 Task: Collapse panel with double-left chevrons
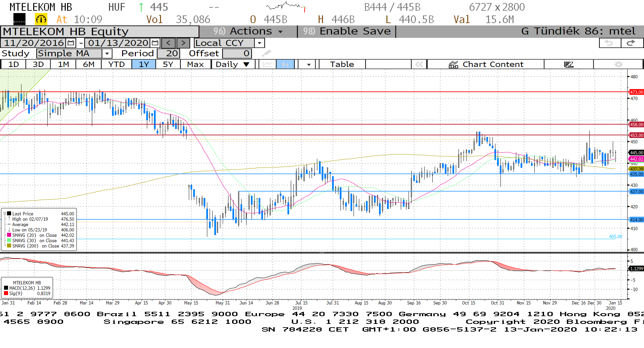(419, 64)
